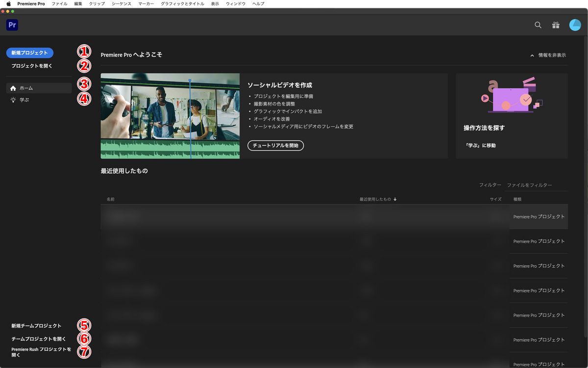Open the グラフィックとタイトル menu

[x=182, y=3]
